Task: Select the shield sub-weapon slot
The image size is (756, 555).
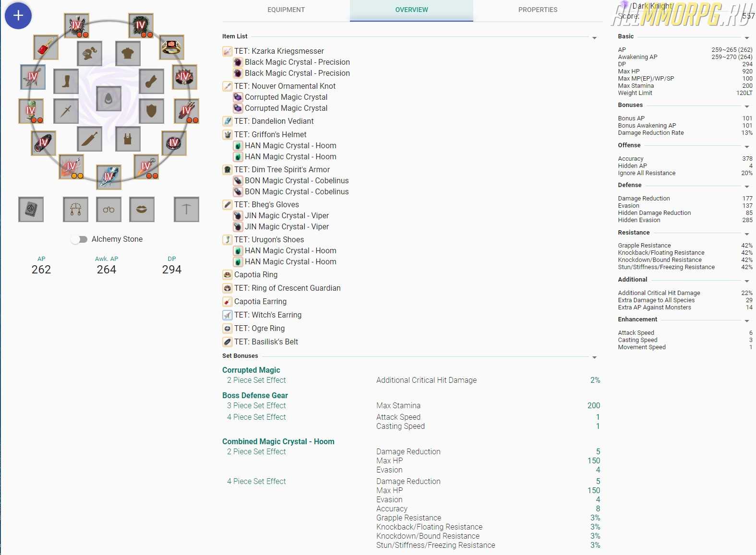Action: tap(151, 111)
